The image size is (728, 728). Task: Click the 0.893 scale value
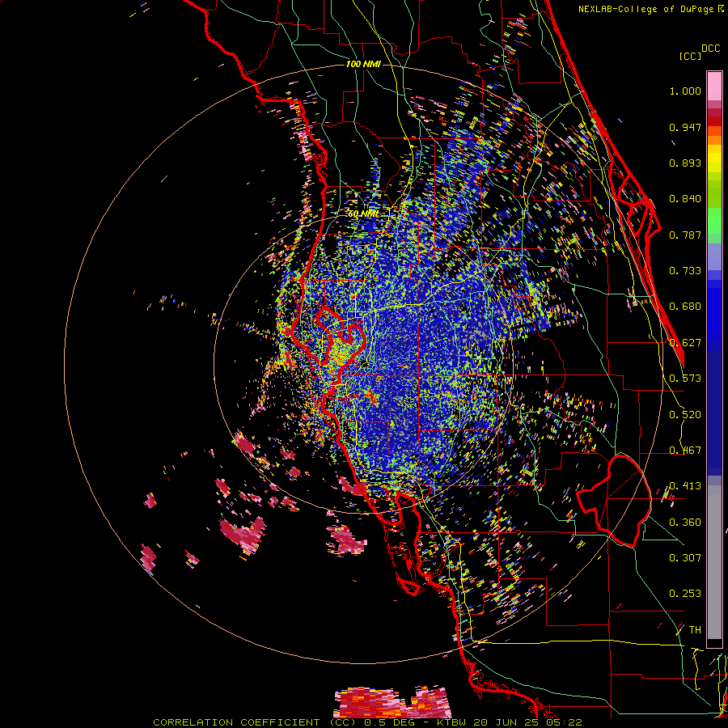tap(685, 163)
